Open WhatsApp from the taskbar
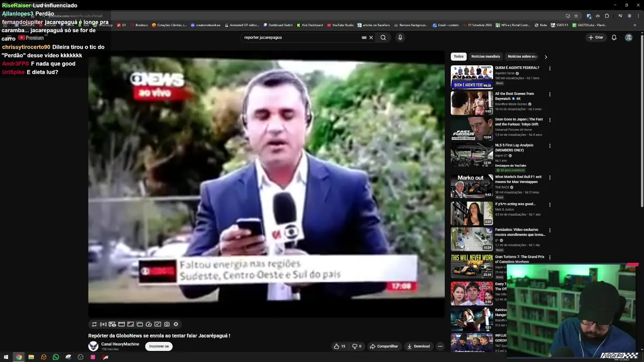The image size is (644, 362). (x=56, y=357)
